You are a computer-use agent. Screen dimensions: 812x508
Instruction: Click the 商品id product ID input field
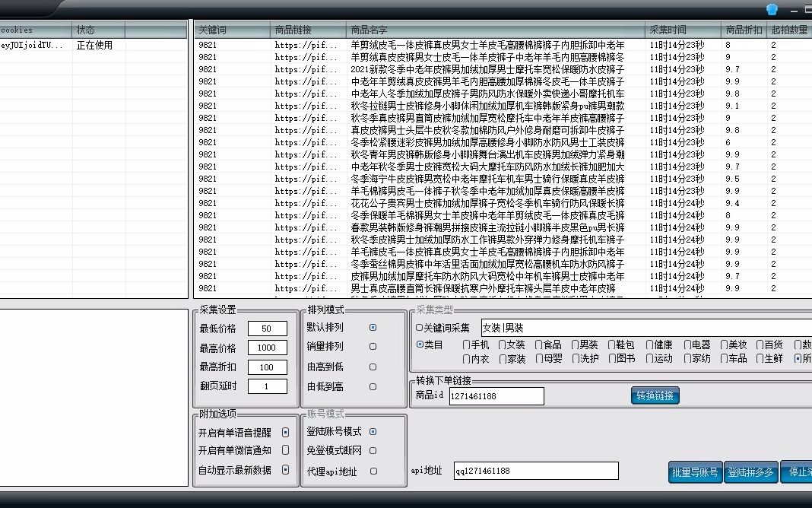498,395
